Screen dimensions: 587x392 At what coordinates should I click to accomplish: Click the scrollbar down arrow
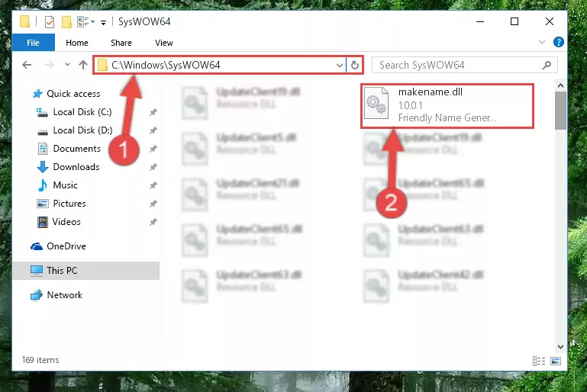[560, 347]
